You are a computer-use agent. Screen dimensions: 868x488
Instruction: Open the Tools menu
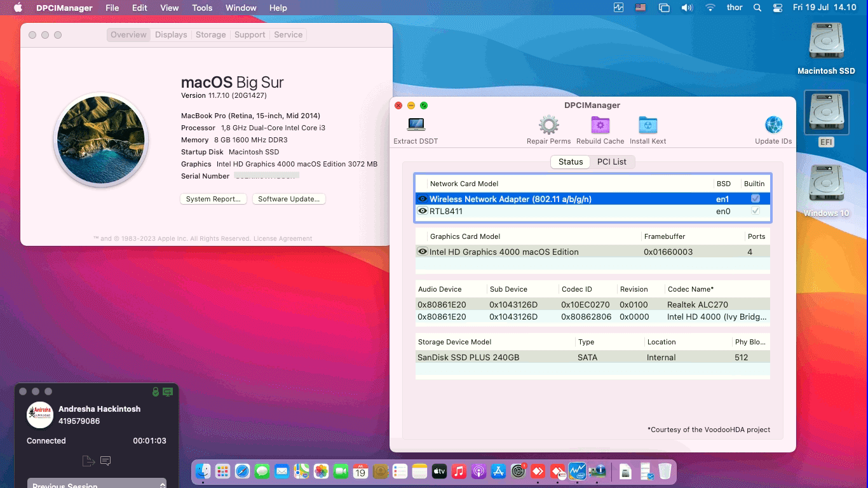click(x=201, y=8)
